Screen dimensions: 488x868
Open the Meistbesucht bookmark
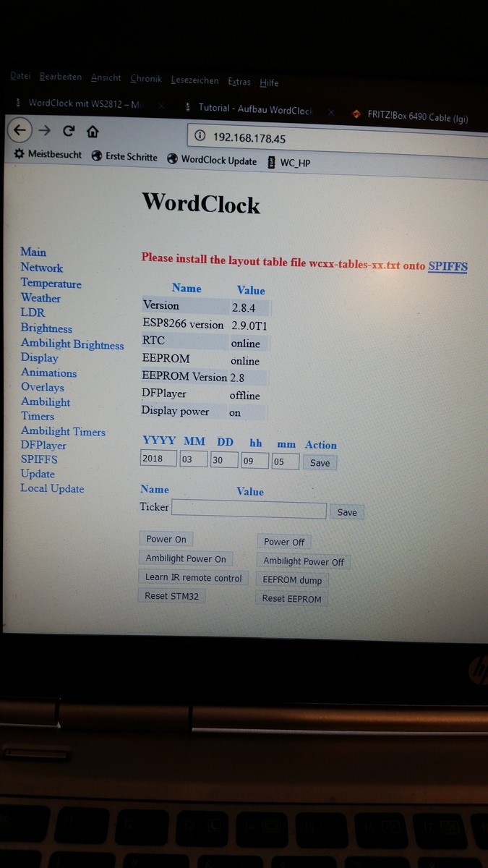click(48, 154)
